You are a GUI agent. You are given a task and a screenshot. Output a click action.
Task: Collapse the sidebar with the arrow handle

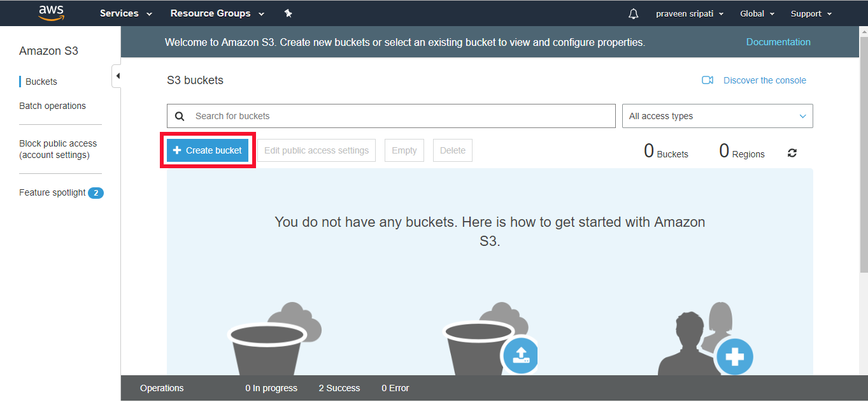coord(117,76)
